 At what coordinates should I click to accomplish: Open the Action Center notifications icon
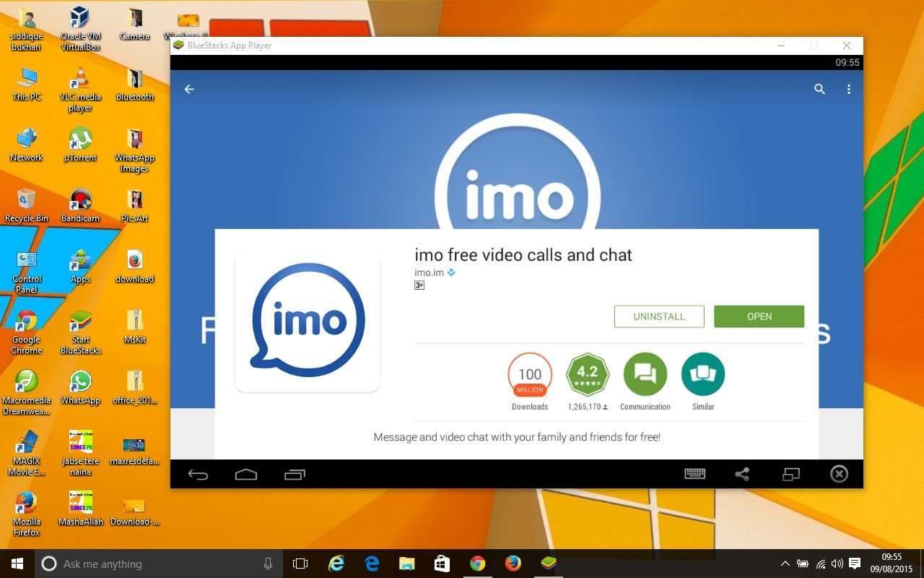855,564
